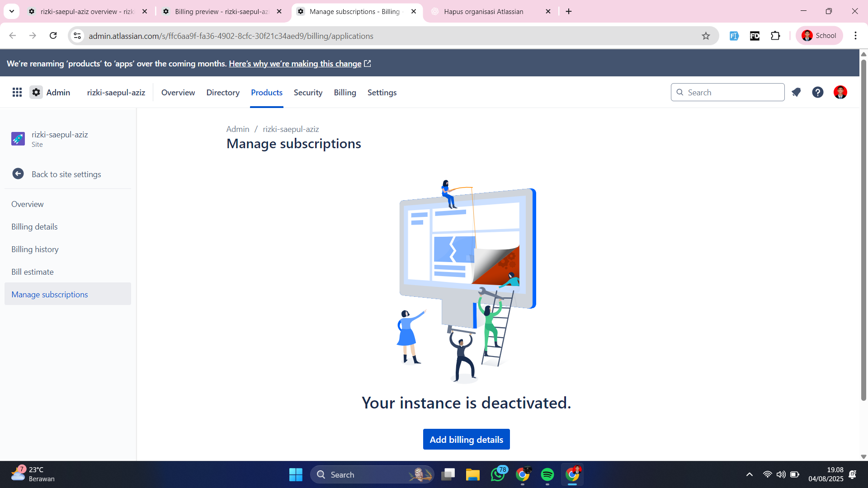
Task: Click the Windows taskbar Search box
Action: [372, 474]
